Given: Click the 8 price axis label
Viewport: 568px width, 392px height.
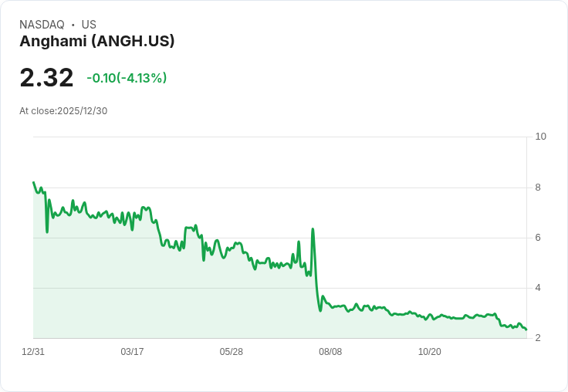Looking at the screenshot, I should coord(538,188).
